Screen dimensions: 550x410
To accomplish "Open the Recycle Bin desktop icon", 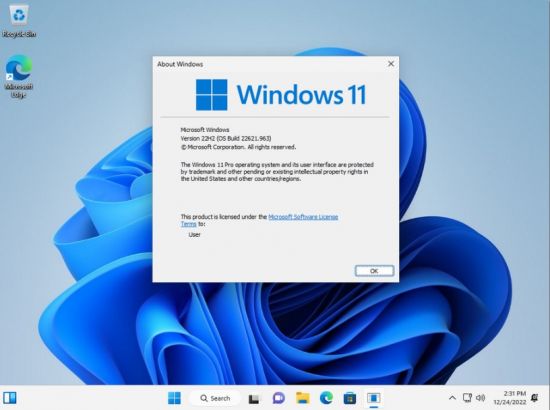I will (x=19, y=21).
